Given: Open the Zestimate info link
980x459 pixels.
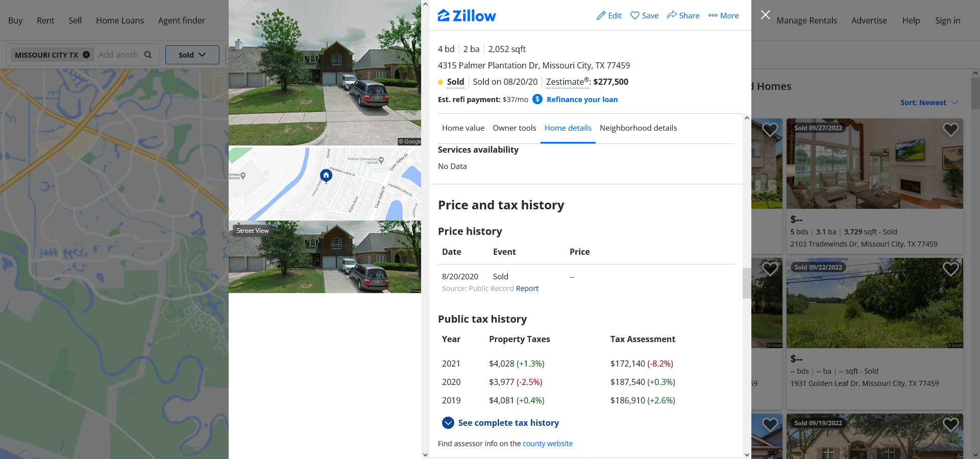Looking at the screenshot, I should tap(567, 82).
